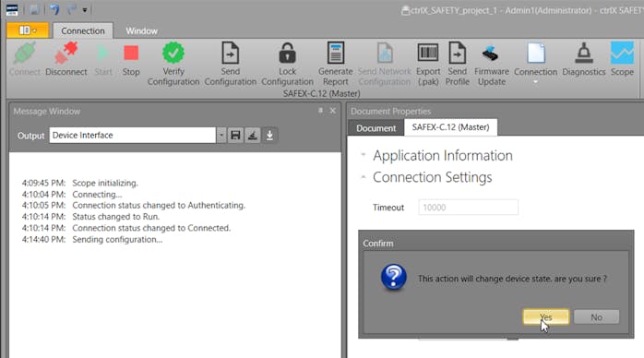Image resolution: width=644 pixels, height=358 pixels.
Task: Click download arrow icon in Message Window
Action: (269, 135)
